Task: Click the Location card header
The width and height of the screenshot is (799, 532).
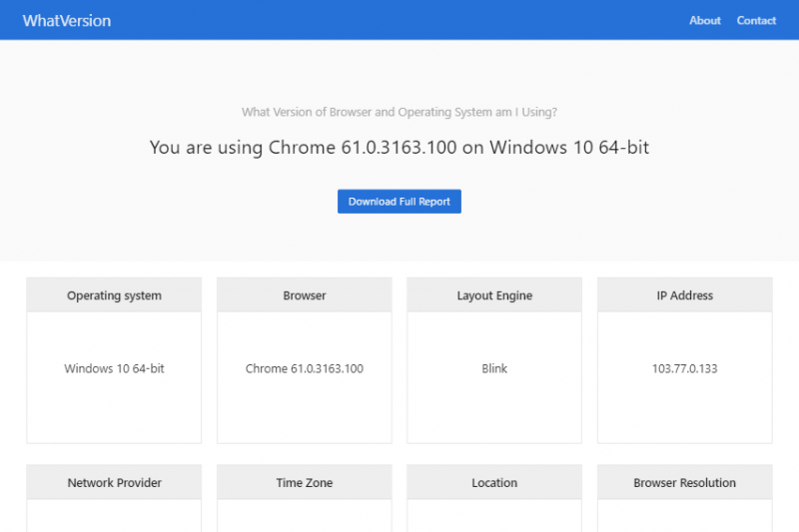Action: [x=494, y=482]
